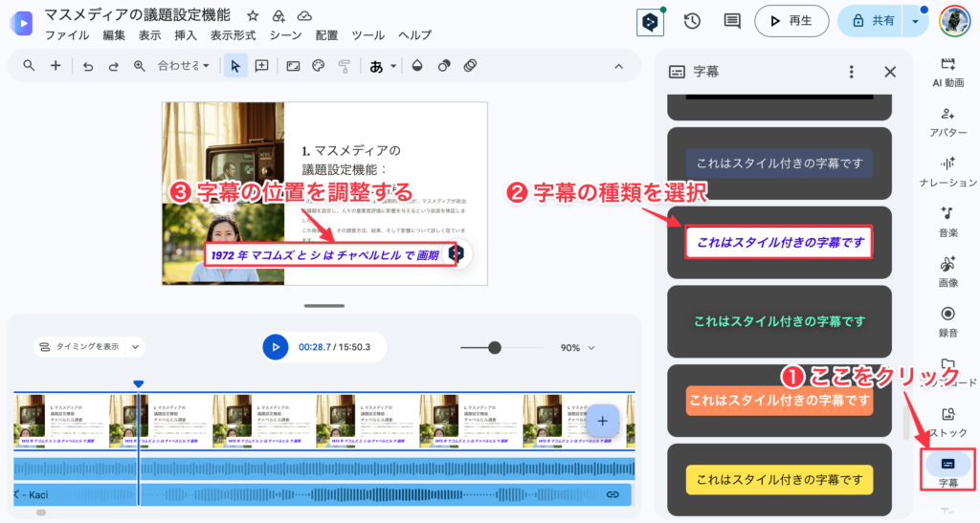Click the overlapping circles opacity icon
The image size is (980, 523).
point(444,66)
